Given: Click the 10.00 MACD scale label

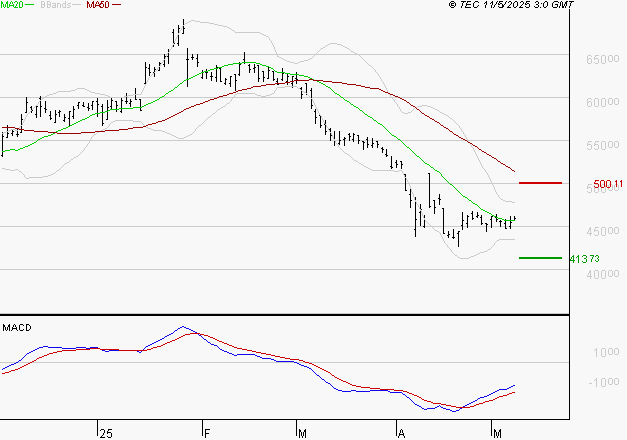Looking at the screenshot, I should (606, 352).
